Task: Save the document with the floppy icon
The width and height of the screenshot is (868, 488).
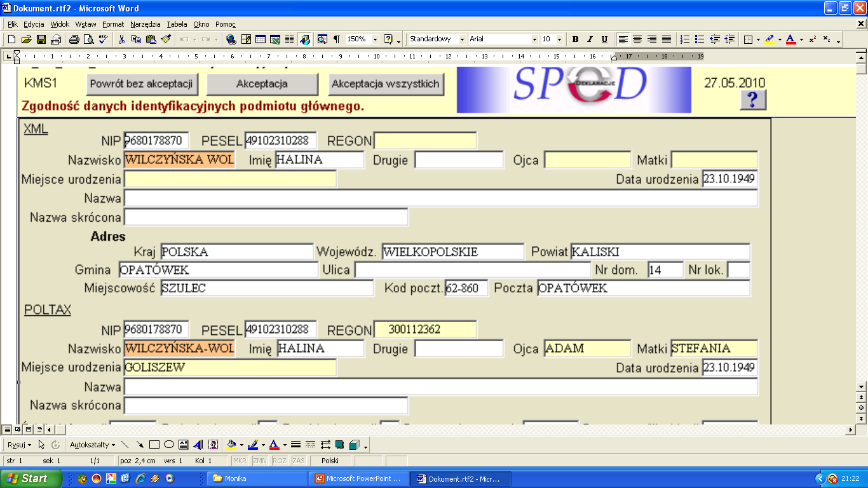Action: point(41,39)
